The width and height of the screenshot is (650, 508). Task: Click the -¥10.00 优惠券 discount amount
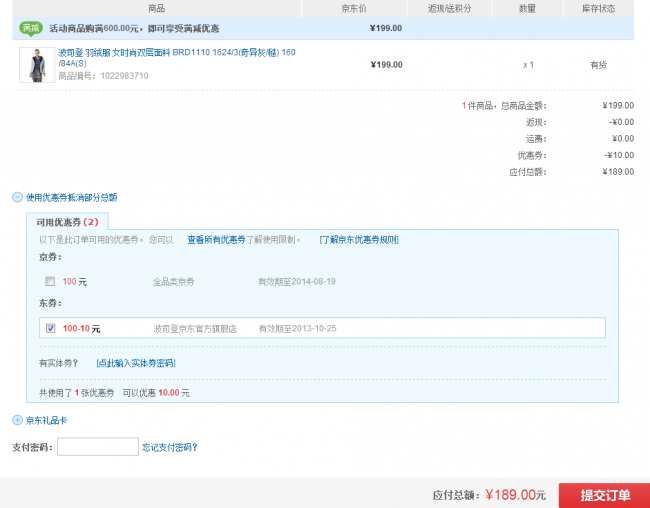tap(619, 155)
